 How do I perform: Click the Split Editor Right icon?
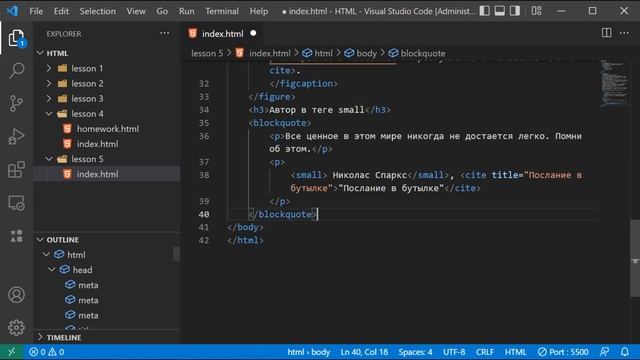click(x=607, y=33)
